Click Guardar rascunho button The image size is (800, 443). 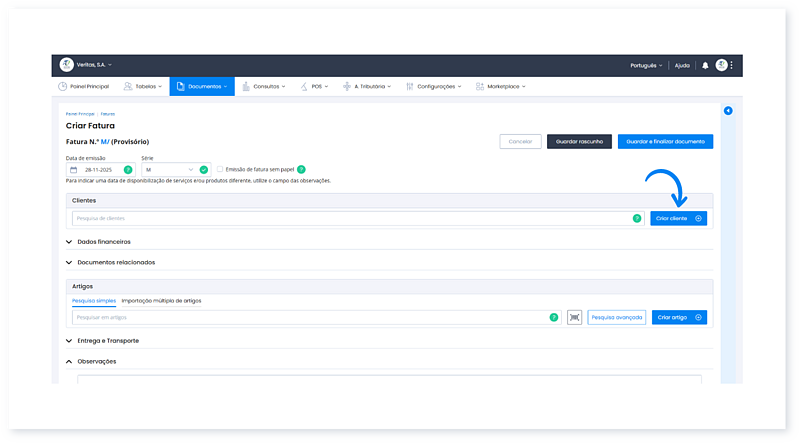click(579, 141)
